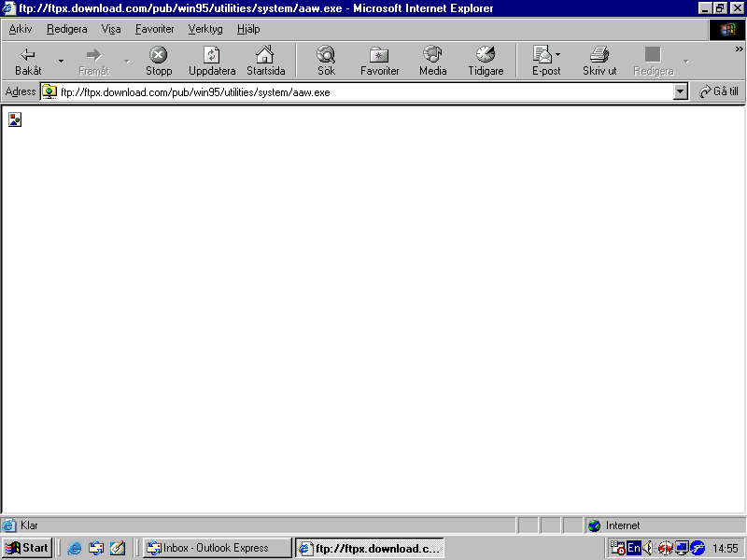
Task: Open the volume speaker tray icon
Action: 647,548
